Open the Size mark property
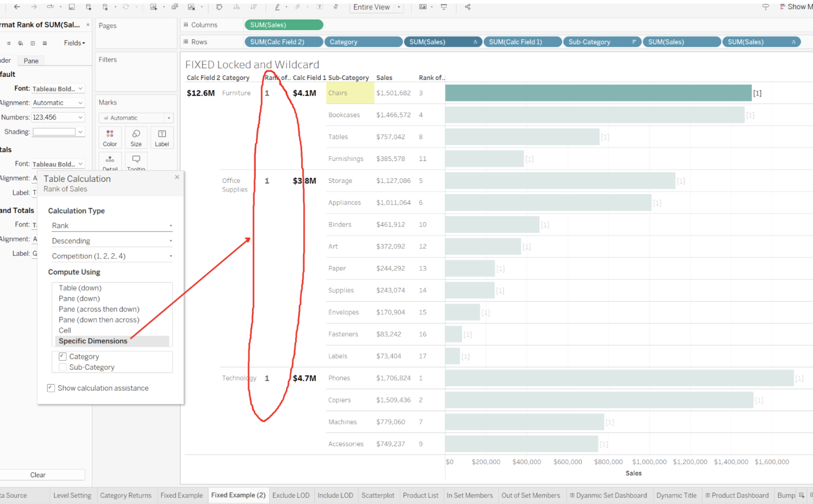Image resolution: width=813 pixels, height=504 pixels. (x=136, y=137)
